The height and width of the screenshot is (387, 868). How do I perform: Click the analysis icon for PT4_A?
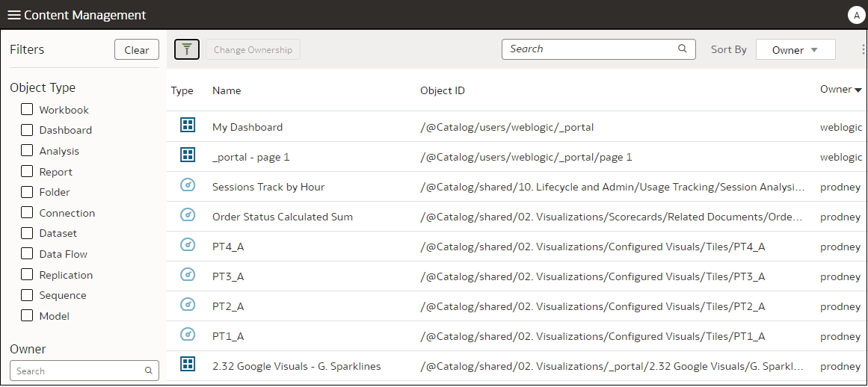[188, 246]
